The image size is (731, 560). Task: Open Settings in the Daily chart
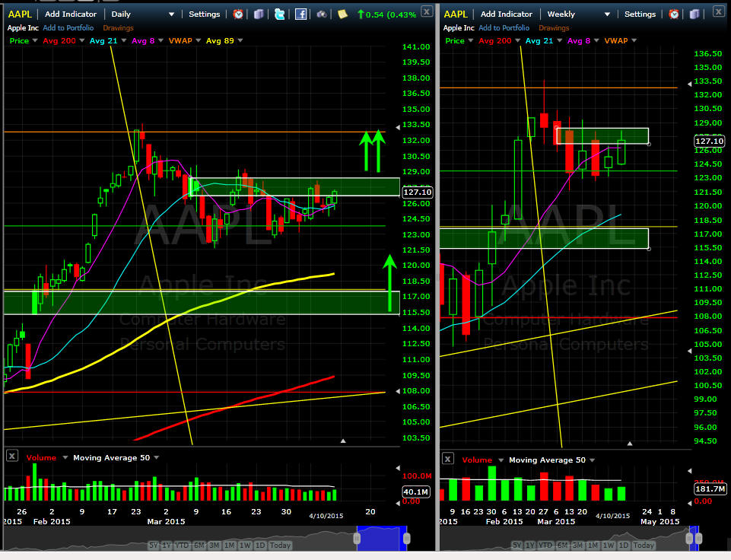(204, 14)
